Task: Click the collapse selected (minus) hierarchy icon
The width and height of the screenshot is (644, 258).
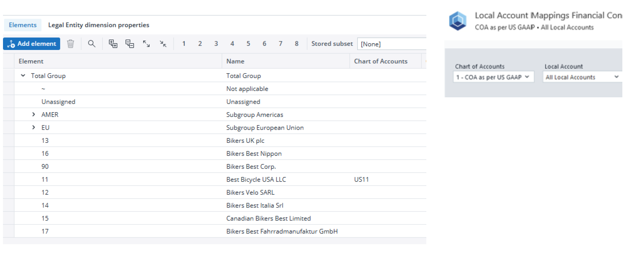Action: [x=130, y=44]
